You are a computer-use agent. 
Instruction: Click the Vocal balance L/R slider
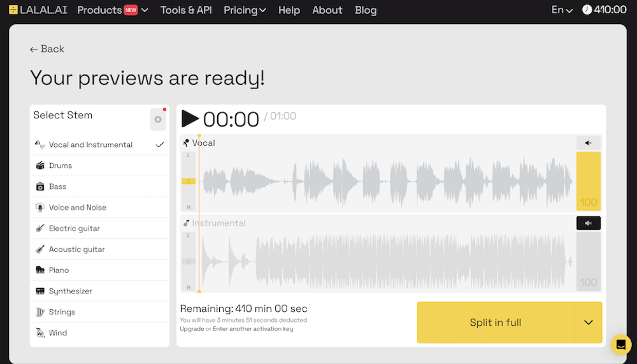[x=189, y=181]
